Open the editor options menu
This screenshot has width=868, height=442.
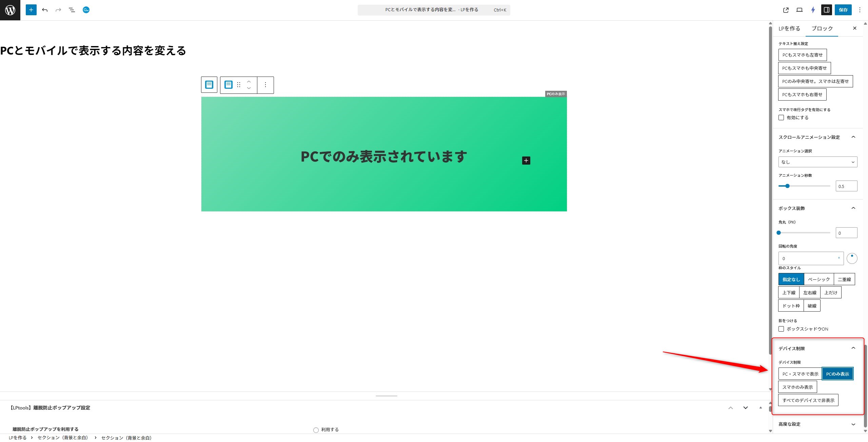[860, 10]
